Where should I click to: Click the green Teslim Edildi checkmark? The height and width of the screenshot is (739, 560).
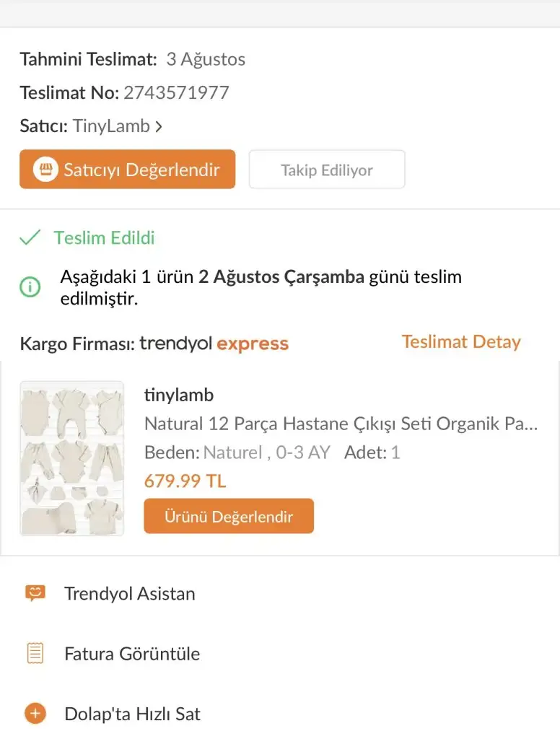(x=30, y=238)
